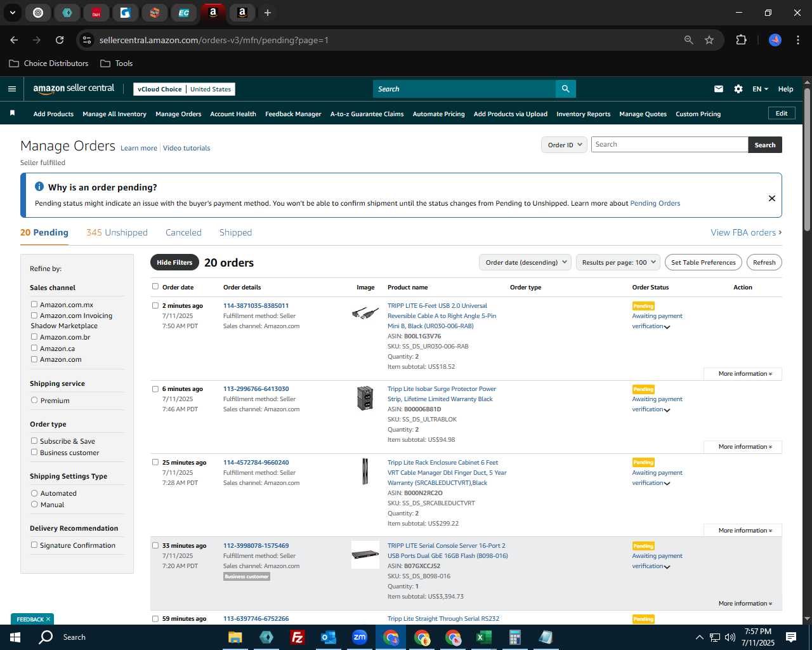Open the Order date (descending) sort dropdown
Screen dimensions: 812x650
525,262
